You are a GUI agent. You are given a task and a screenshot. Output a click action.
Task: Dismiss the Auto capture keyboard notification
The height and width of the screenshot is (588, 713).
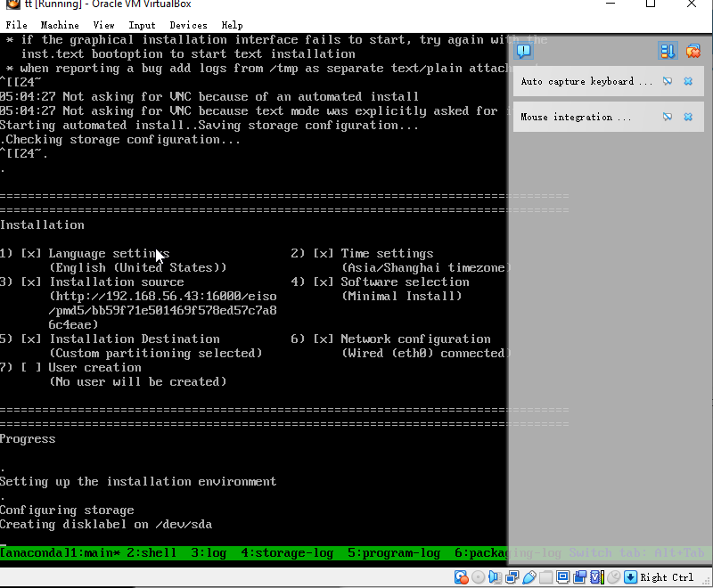pyautogui.click(x=688, y=81)
